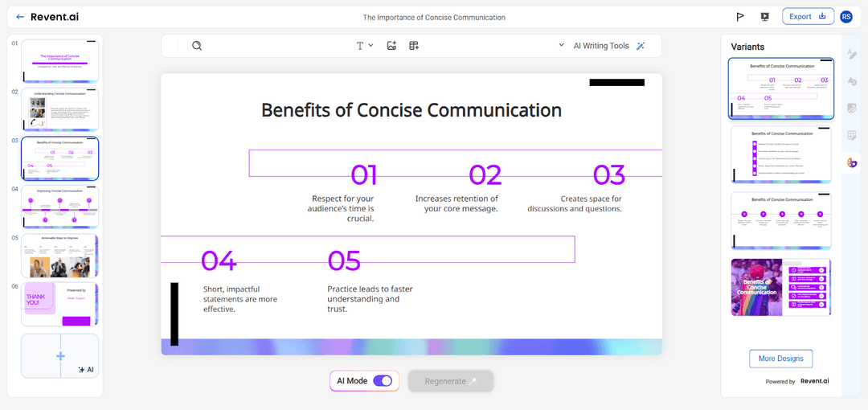Expand the AI Writing Tools chevron

coord(562,46)
